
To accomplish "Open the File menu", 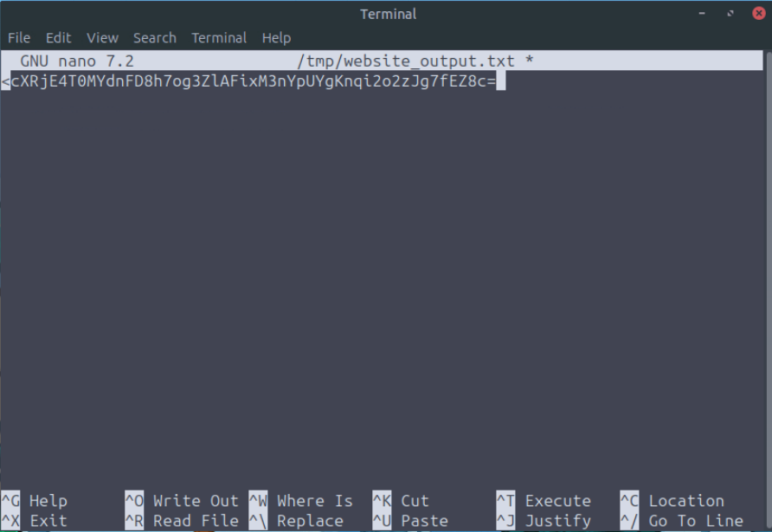I will click(x=19, y=38).
